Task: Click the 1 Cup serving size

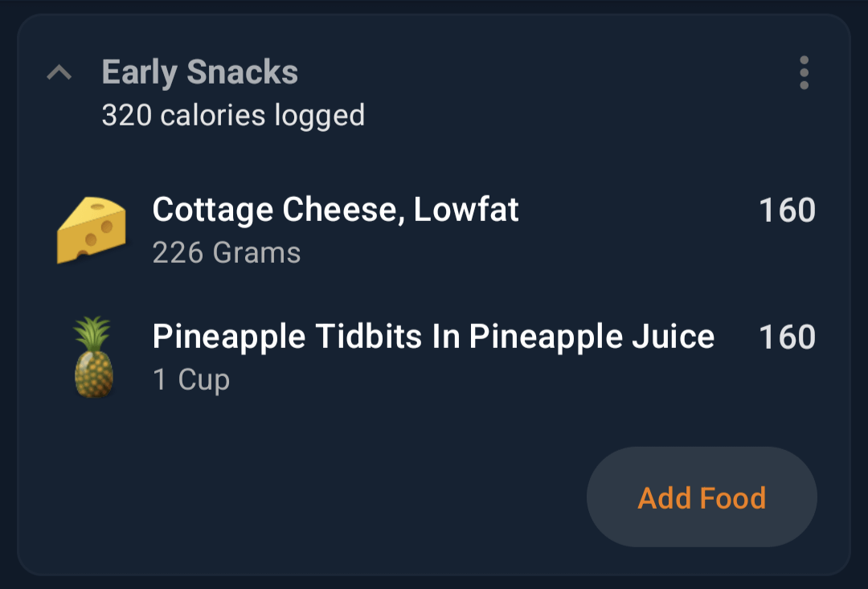Action: click(x=191, y=380)
